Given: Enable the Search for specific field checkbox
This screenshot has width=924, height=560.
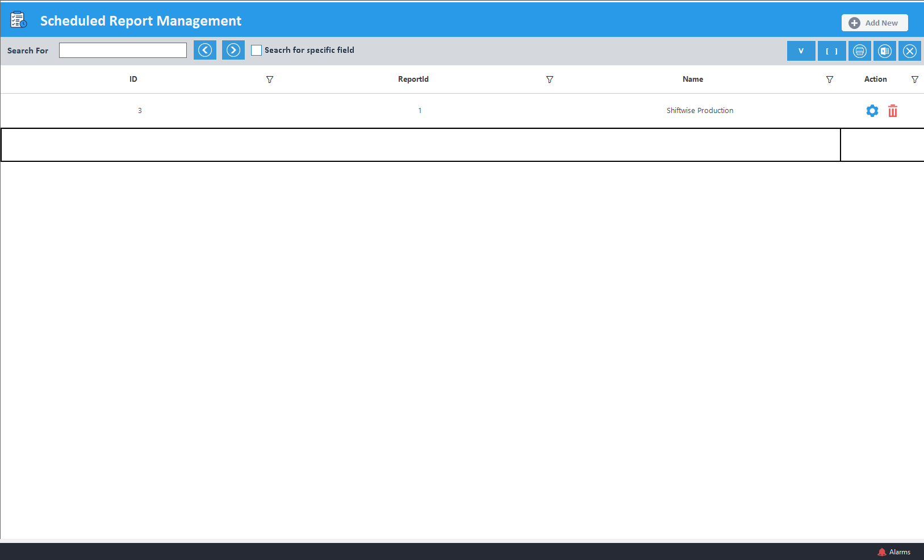Looking at the screenshot, I should pos(257,50).
